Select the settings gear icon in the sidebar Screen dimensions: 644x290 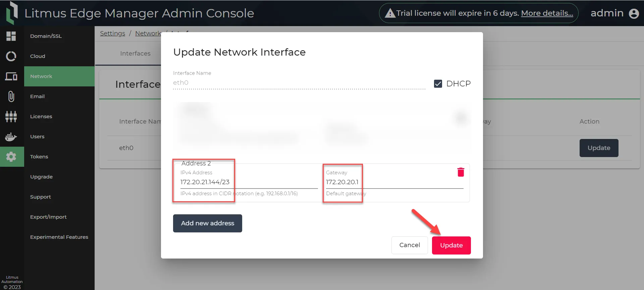pyautogui.click(x=11, y=156)
